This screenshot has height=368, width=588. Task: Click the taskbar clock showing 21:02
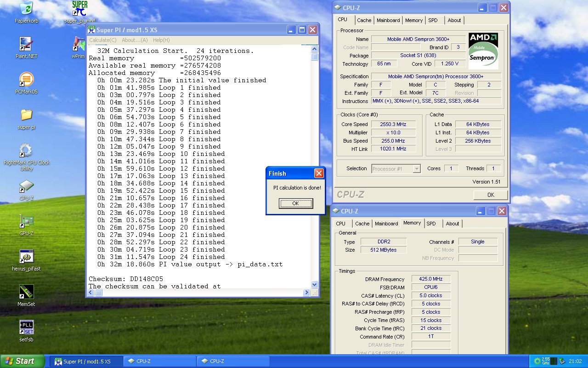point(575,361)
